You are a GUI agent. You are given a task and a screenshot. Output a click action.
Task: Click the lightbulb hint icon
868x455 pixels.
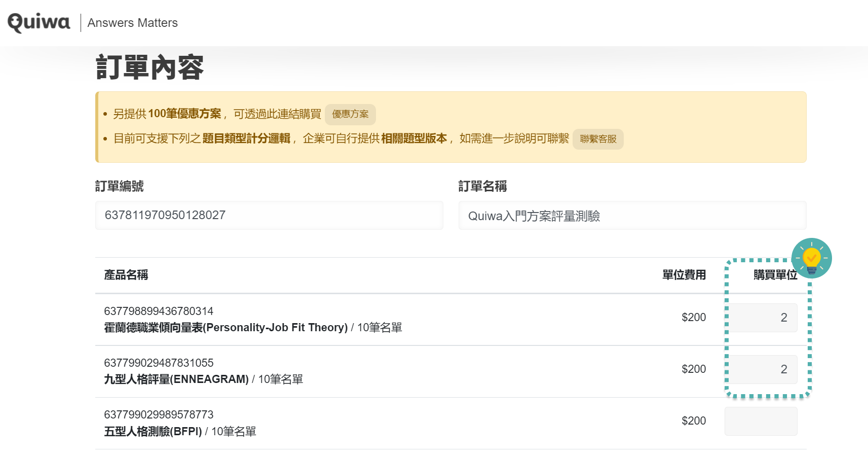click(811, 258)
